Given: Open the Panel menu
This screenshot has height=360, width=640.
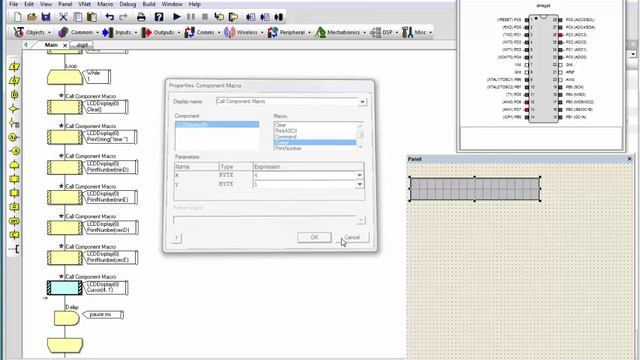Looking at the screenshot, I should coord(65,4).
